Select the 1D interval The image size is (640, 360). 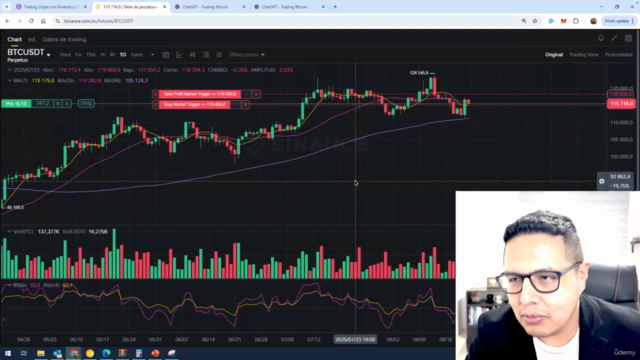(x=123, y=55)
